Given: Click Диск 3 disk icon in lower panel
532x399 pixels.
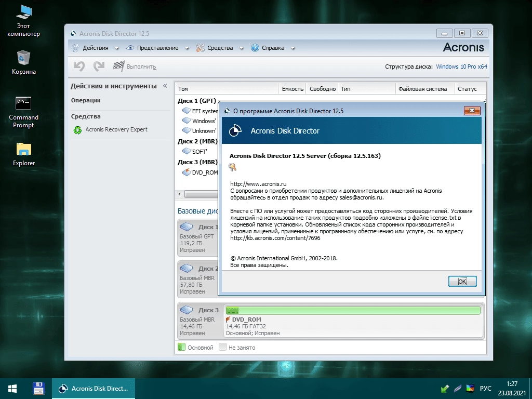Looking at the screenshot, I should coord(187,310).
